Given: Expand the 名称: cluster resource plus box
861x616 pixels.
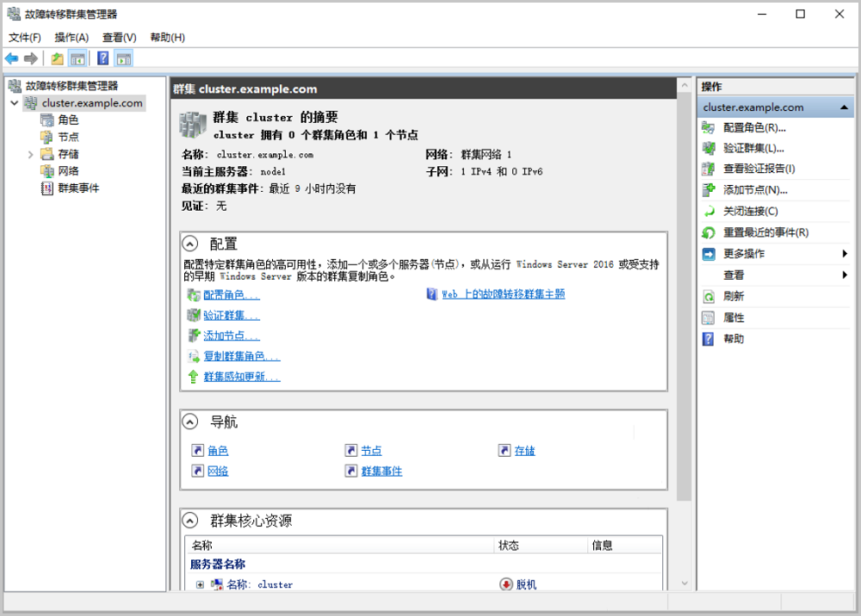Looking at the screenshot, I should pos(200,585).
